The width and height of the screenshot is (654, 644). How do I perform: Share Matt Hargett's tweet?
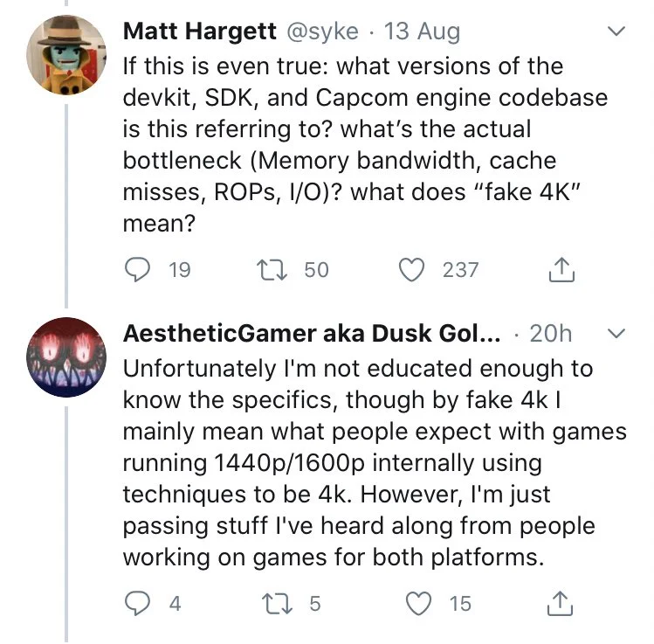pyautogui.click(x=561, y=270)
